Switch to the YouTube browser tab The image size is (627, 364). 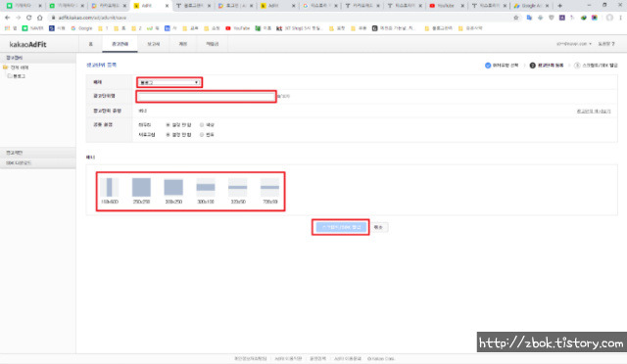(446, 6)
